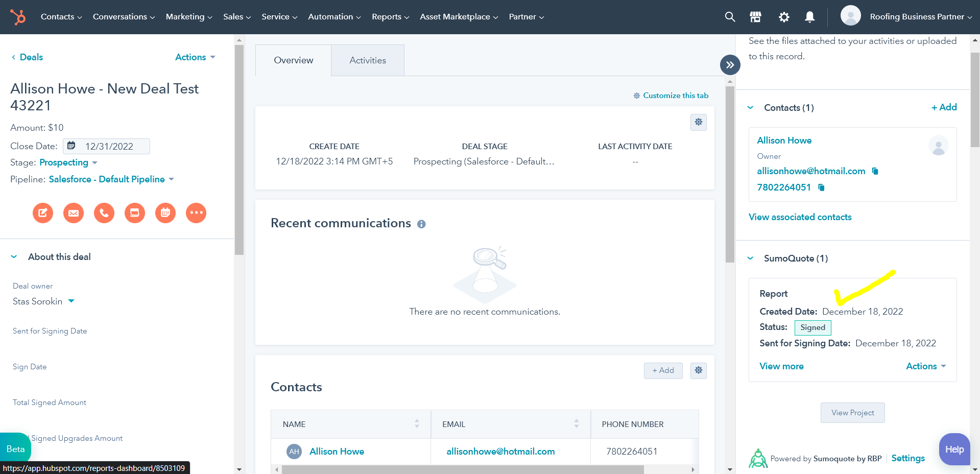This screenshot has height=474, width=980.
Task: Open Allison Howe link in sidebar card
Action: pos(784,140)
